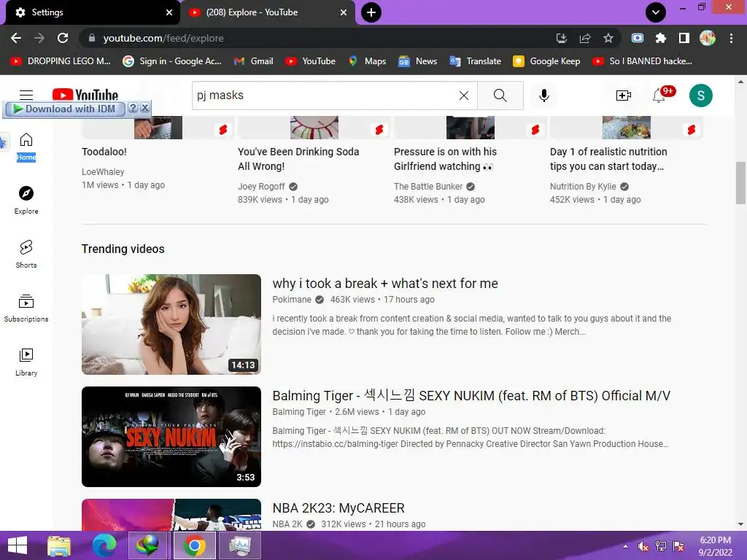Screen dimensions: 747x560
Task: Open Day 1 of realistic nutrition tips short
Action: tap(608, 158)
